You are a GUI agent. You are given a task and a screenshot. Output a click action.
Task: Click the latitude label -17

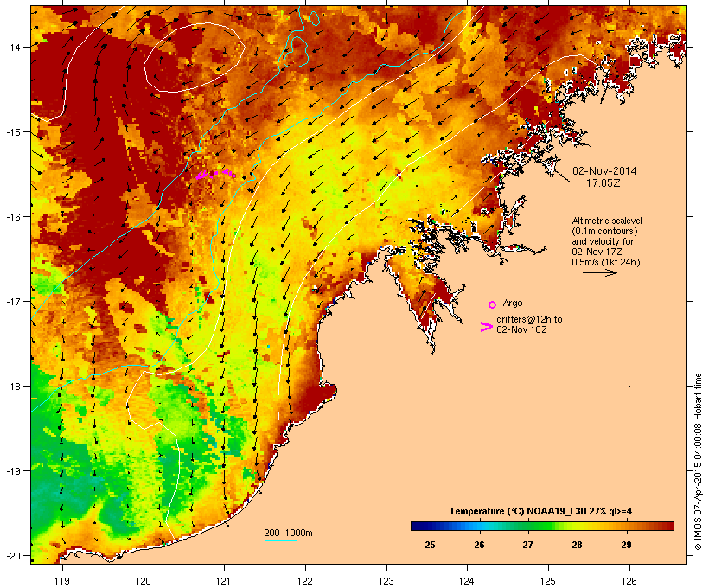click(x=13, y=301)
